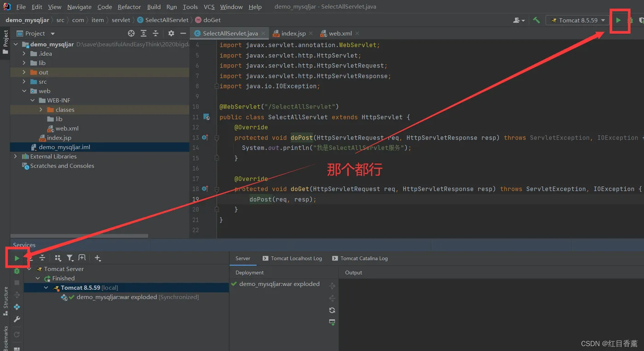Edit configuration via Services wrench icon
This screenshot has width=644, height=351.
pyautogui.click(x=17, y=319)
